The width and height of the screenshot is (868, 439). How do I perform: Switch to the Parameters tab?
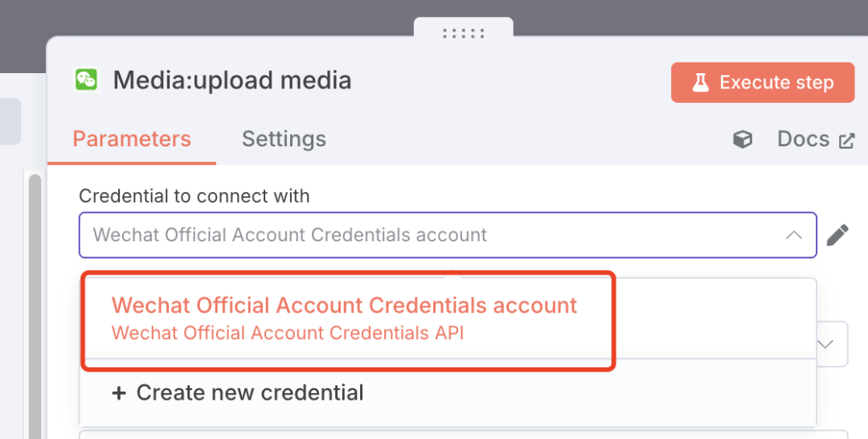coord(132,139)
